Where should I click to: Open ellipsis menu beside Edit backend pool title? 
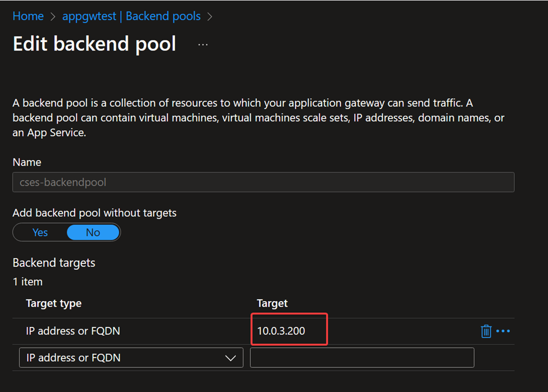pyautogui.click(x=203, y=44)
